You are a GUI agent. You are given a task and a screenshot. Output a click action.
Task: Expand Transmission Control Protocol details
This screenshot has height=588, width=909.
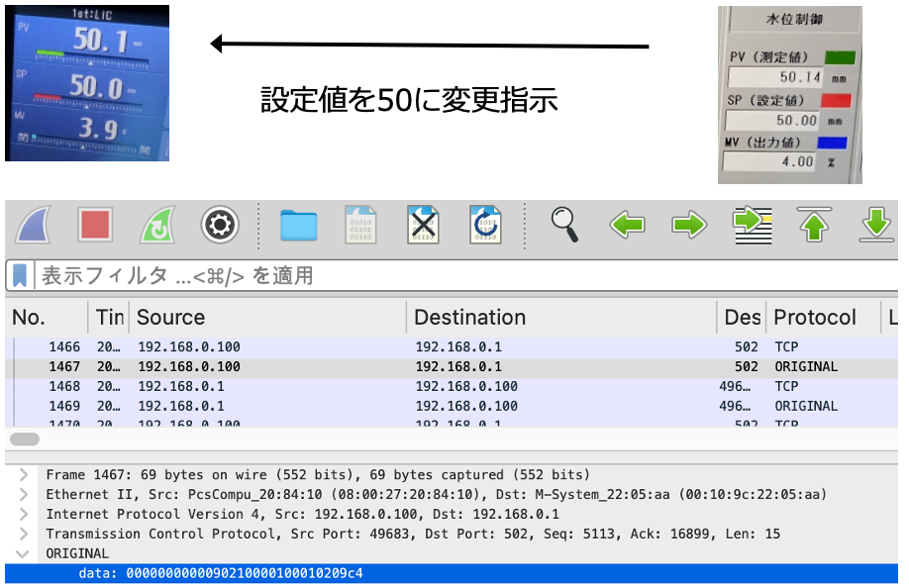click(x=24, y=535)
